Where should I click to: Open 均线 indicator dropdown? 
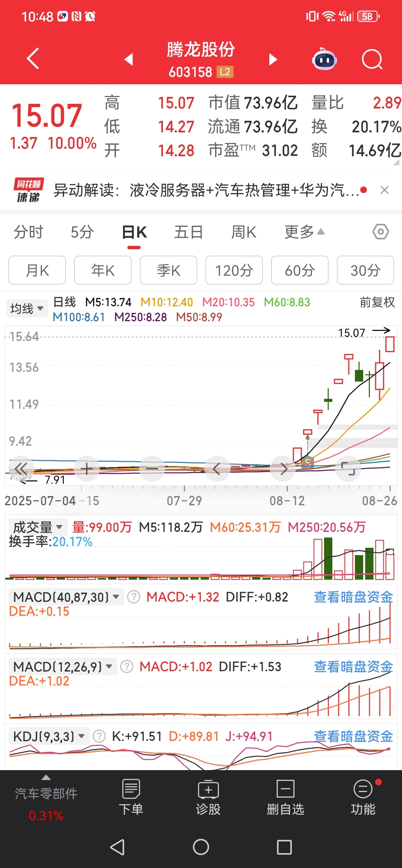pyautogui.click(x=27, y=309)
